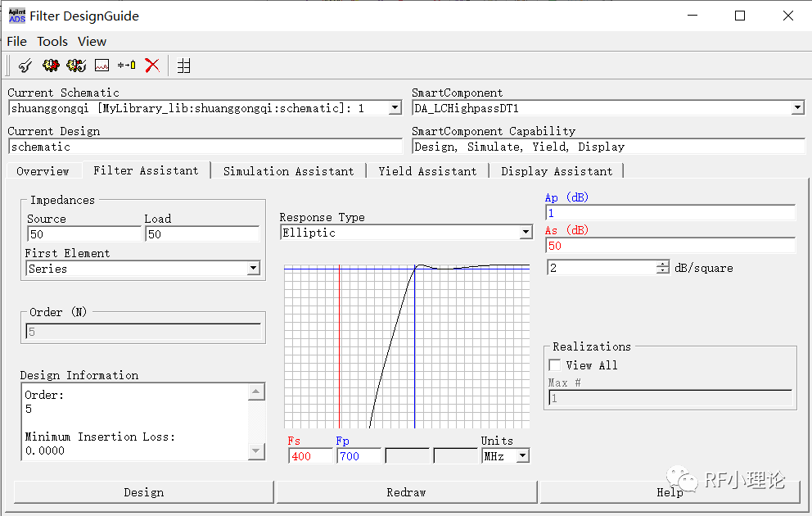The width and height of the screenshot is (812, 516).
Task: Decrease the dB/square stepper value
Action: (663, 271)
